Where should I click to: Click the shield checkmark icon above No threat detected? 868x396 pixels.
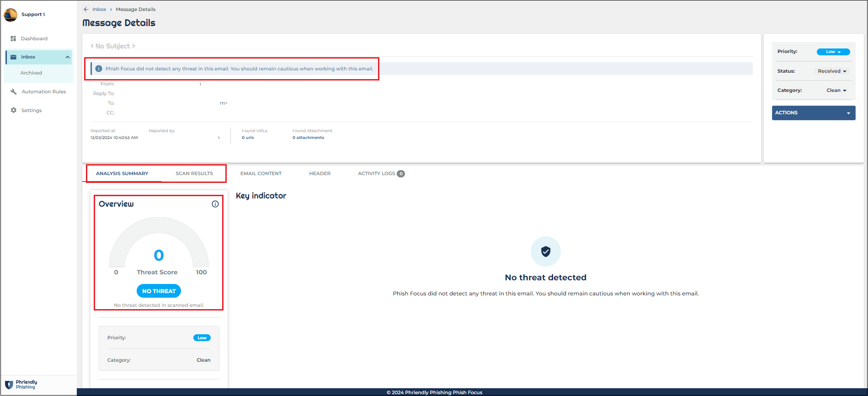coord(546,251)
